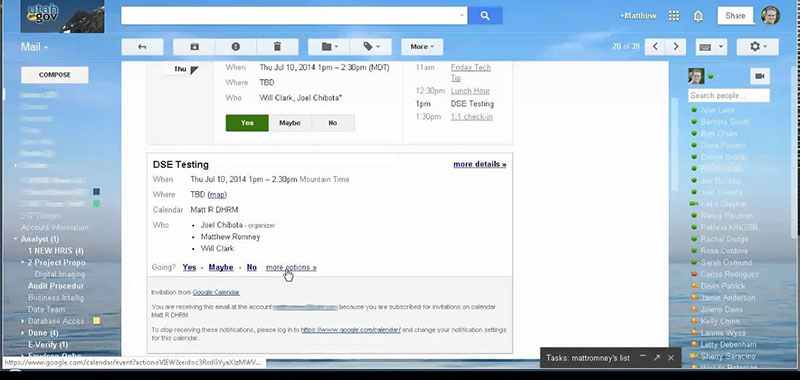
Task: Select No RSVP button
Action: 333,123
